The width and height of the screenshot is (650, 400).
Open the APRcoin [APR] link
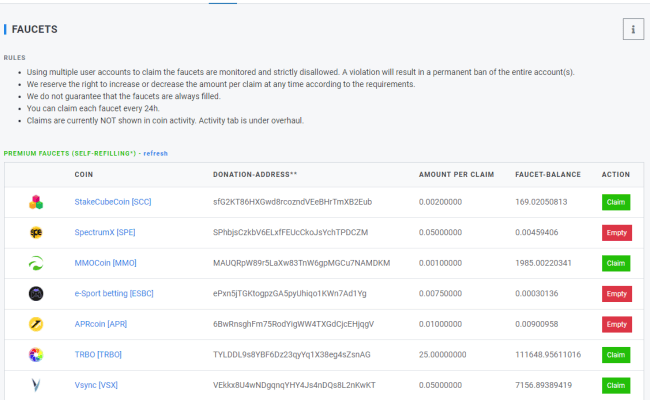point(101,324)
